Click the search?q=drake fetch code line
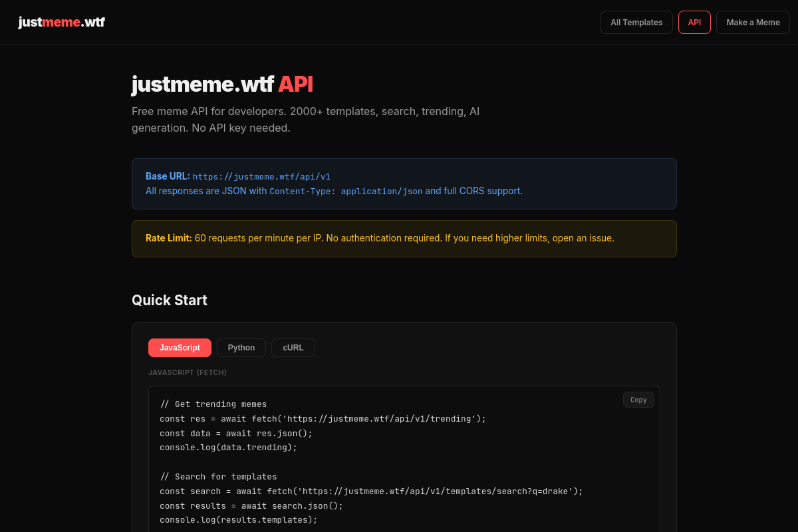This screenshot has width=798, height=532. pyautogui.click(x=371, y=491)
